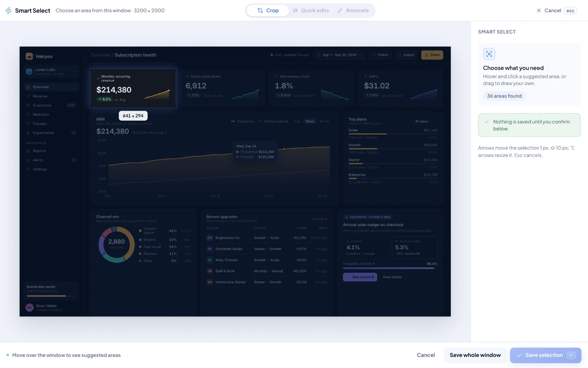
Task: Click the Retention icon in sidebar
Action: pyautogui.click(x=28, y=114)
